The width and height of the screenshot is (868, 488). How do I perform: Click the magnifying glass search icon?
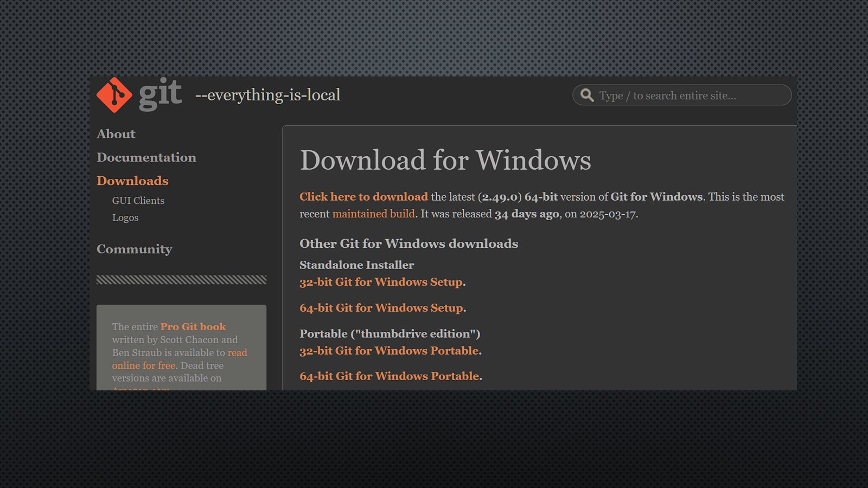click(x=587, y=95)
